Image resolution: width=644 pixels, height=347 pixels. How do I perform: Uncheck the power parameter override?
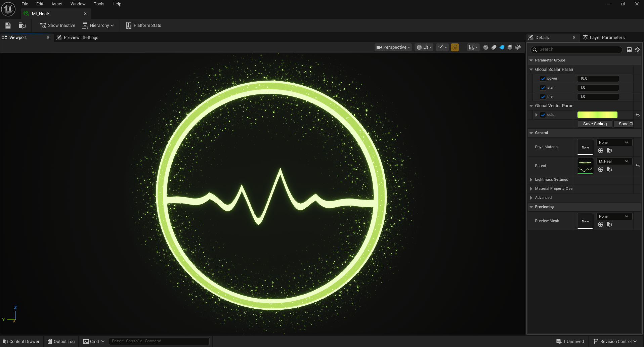point(543,79)
